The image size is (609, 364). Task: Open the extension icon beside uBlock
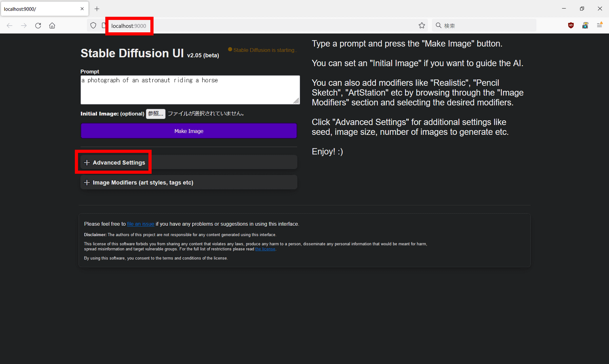pos(585,26)
